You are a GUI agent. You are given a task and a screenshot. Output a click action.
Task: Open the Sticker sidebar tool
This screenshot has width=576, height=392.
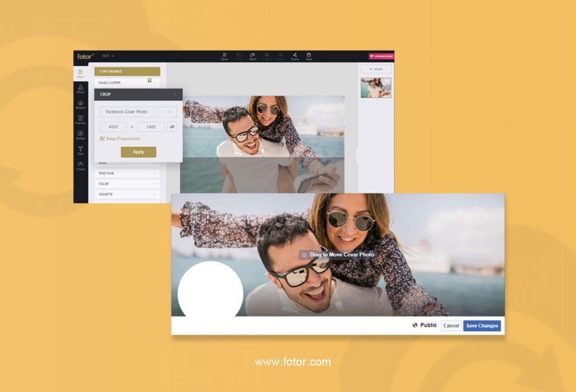(x=80, y=135)
